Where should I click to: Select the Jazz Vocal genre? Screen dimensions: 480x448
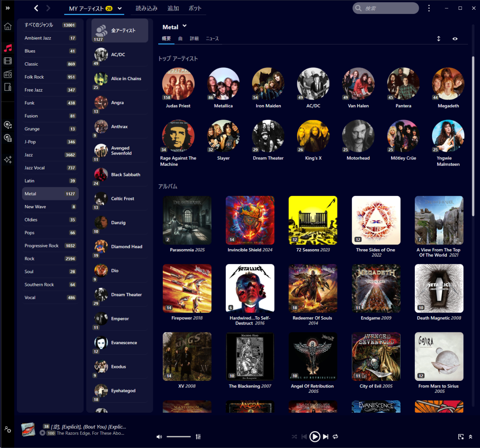[50, 168]
